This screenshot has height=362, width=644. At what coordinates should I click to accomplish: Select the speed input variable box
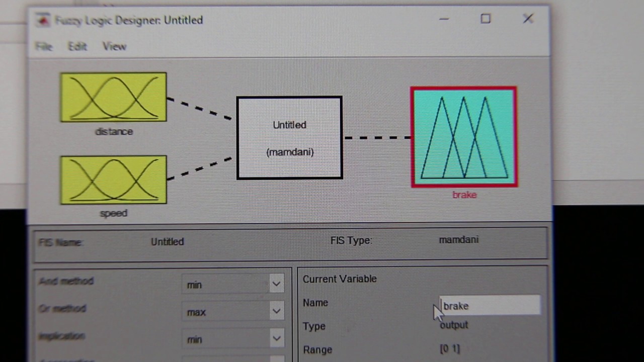(113, 180)
